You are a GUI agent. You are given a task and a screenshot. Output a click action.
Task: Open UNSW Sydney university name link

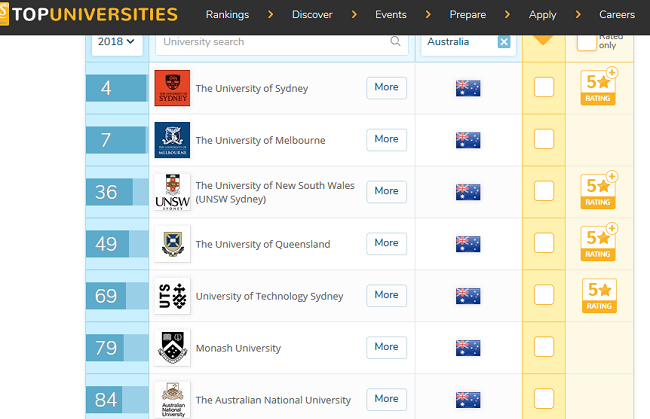point(275,192)
